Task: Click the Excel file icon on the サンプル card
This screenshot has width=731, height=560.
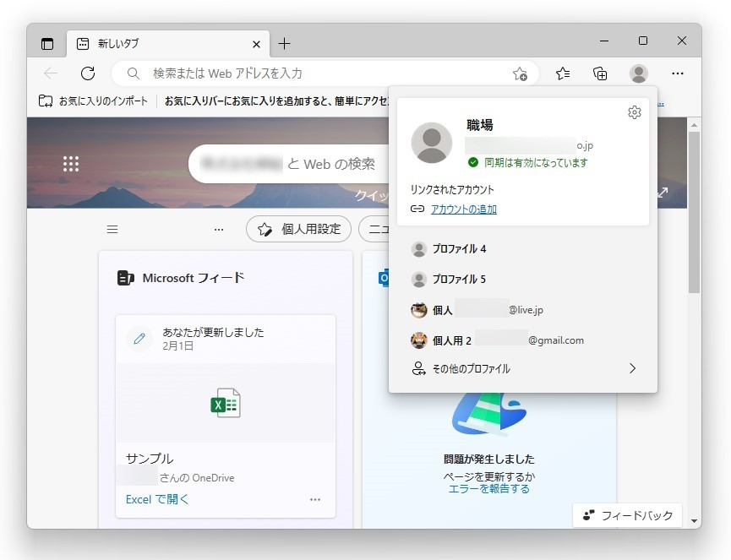Action: tap(226, 404)
